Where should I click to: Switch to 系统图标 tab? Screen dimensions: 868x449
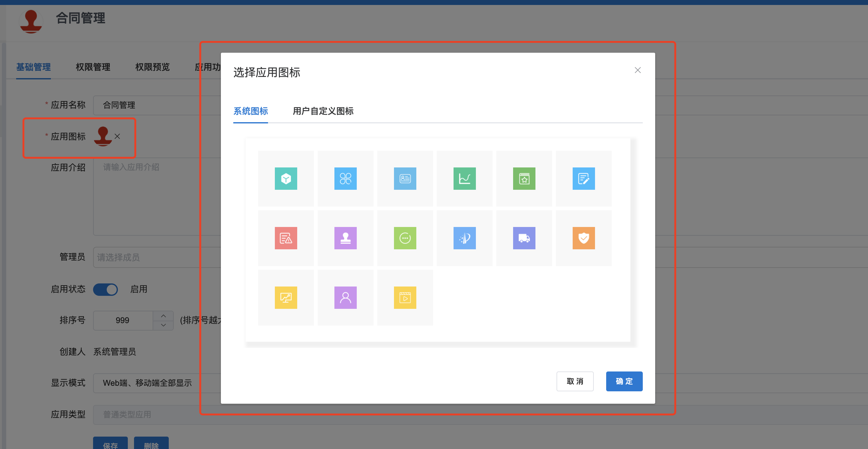(x=250, y=111)
